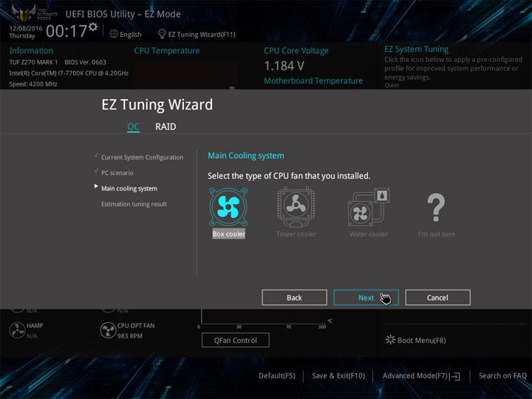Click the I'm not sure label

[x=437, y=233]
